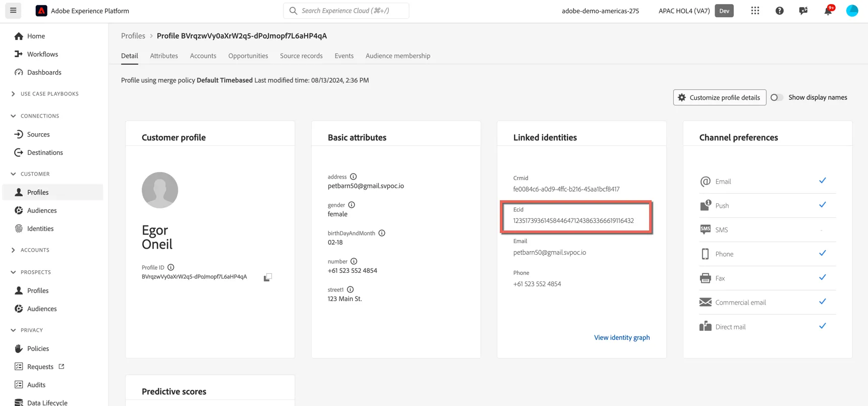Click the info icon beside birthDayAndMonth
The image size is (868, 406).
[x=382, y=233]
